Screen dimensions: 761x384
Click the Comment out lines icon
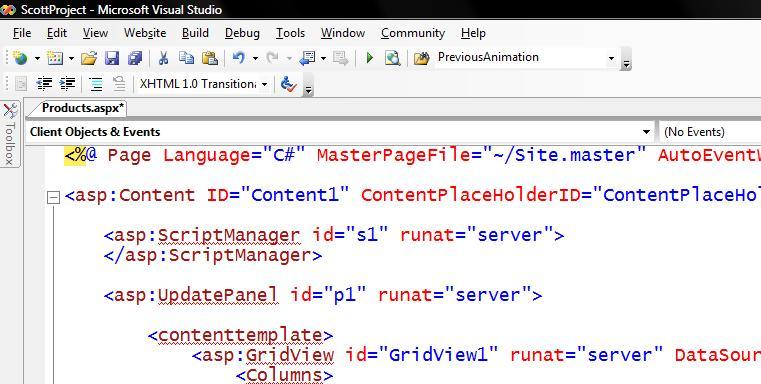pos(96,84)
